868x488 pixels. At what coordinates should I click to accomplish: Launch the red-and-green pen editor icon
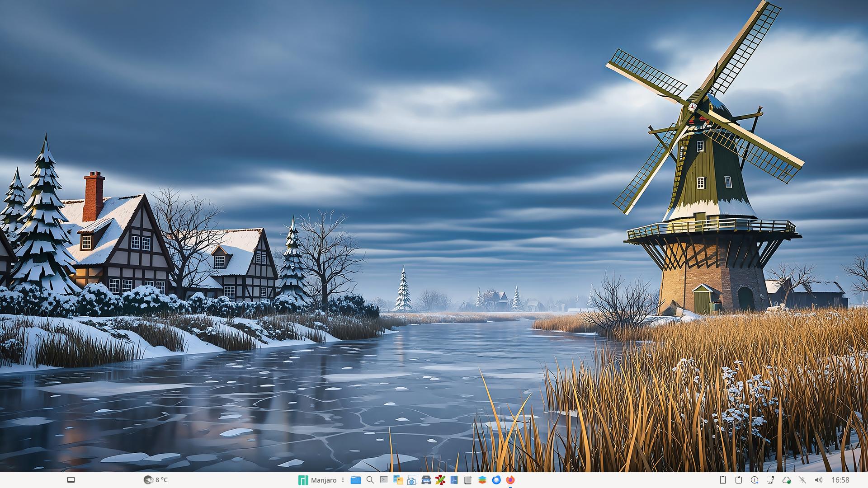[440, 480]
